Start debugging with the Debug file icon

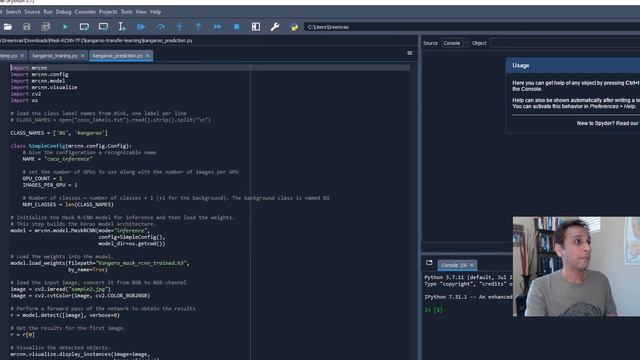141,27
